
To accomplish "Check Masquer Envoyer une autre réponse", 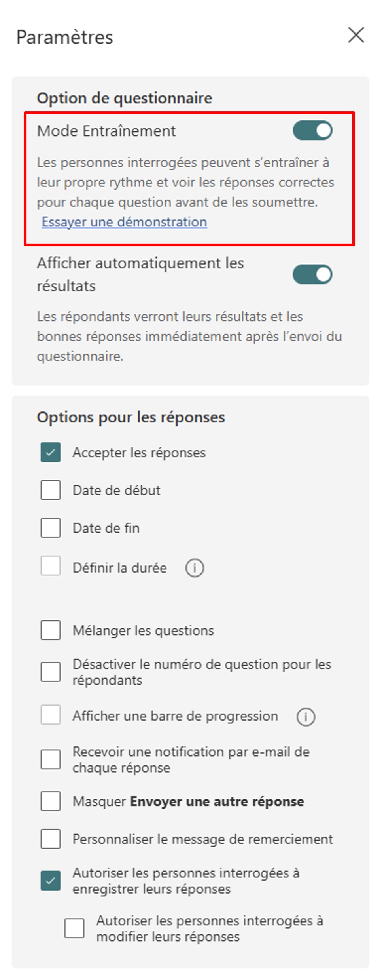I will tap(51, 801).
